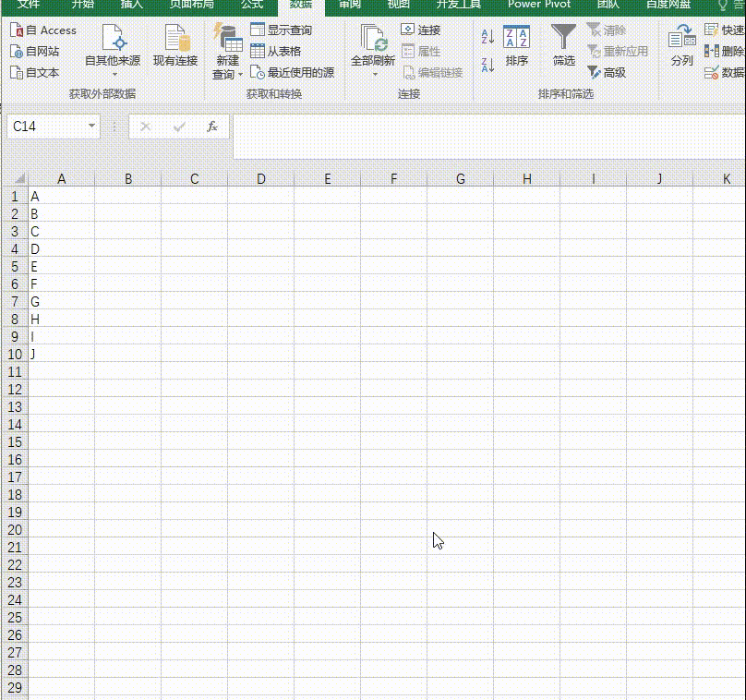
Task: Click Advanced filter (高级)
Action: [x=606, y=72]
